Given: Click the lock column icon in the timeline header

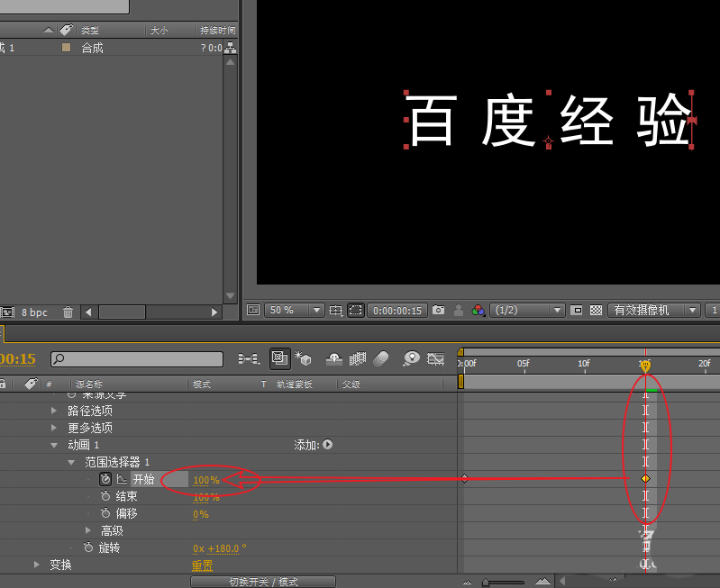Looking at the screenshot, I should click(x=3, y=384).
